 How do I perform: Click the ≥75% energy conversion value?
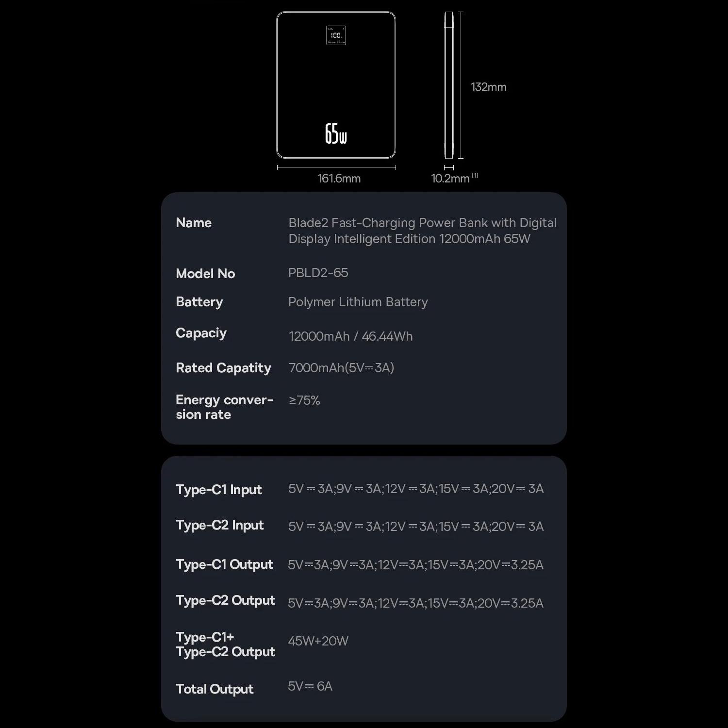click(304, 400)
